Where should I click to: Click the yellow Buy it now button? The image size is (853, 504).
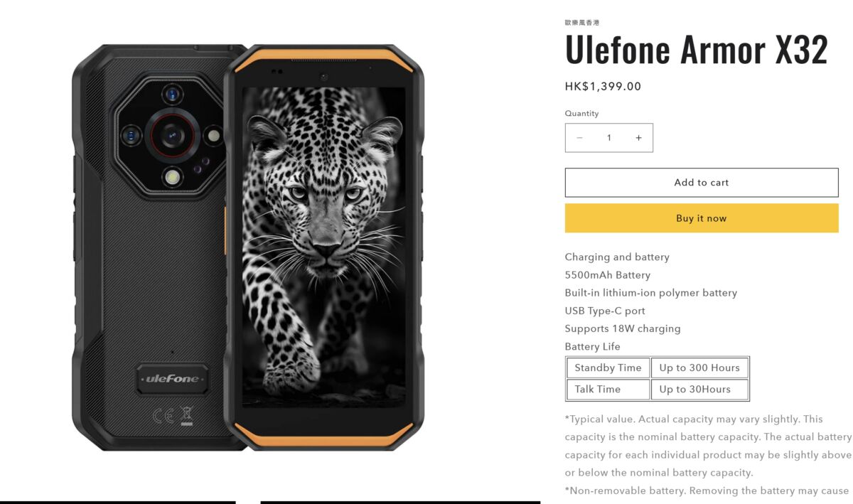[x=702, y=218]
